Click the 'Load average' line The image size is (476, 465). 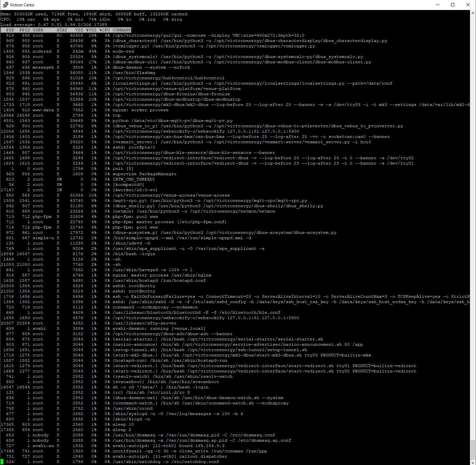(x=54, y=25)
